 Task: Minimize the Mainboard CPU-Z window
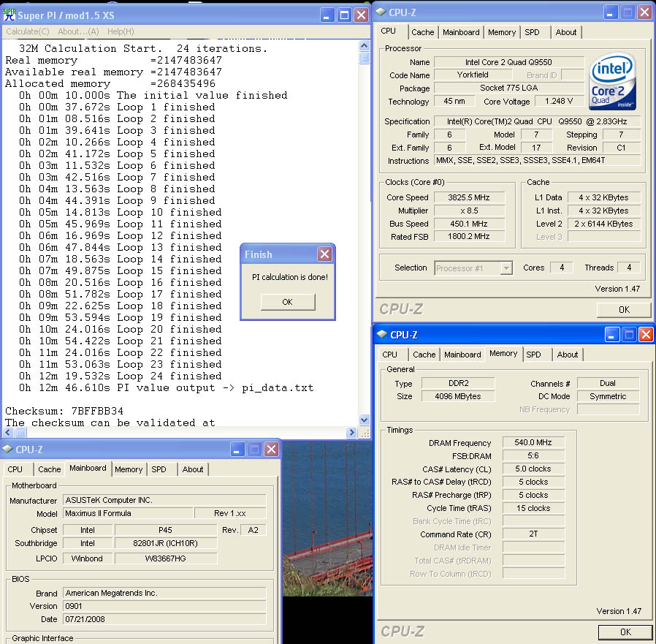click(x=237, y=450)
